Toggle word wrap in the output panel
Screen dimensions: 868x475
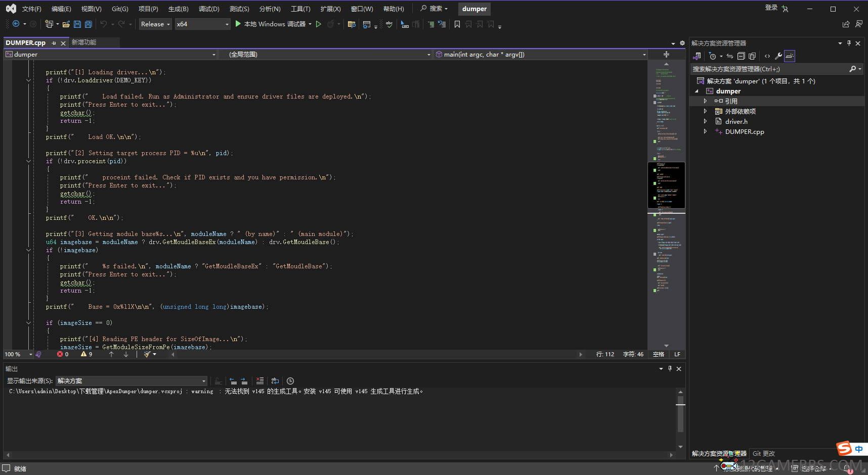[x=275, y=381]
